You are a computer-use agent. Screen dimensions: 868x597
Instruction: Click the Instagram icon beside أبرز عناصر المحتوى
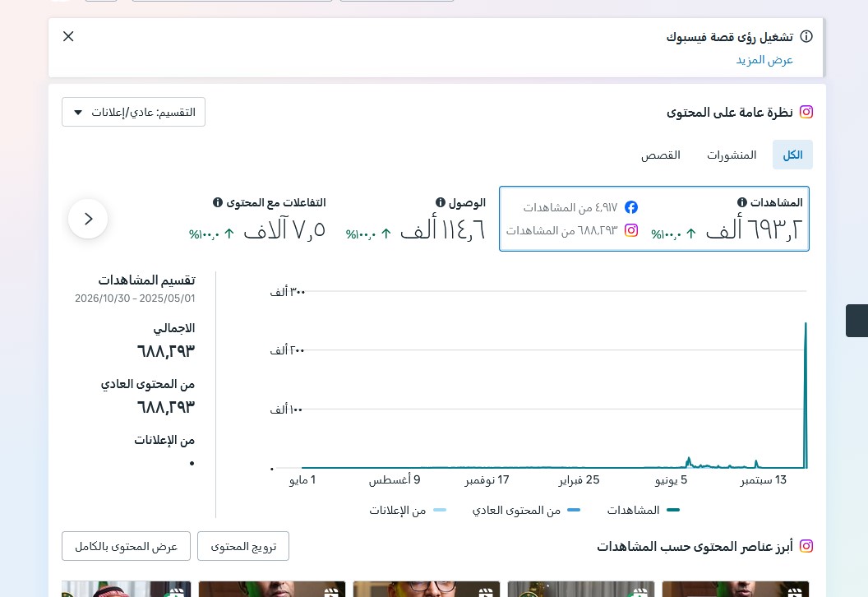click(x=806, y=546)
